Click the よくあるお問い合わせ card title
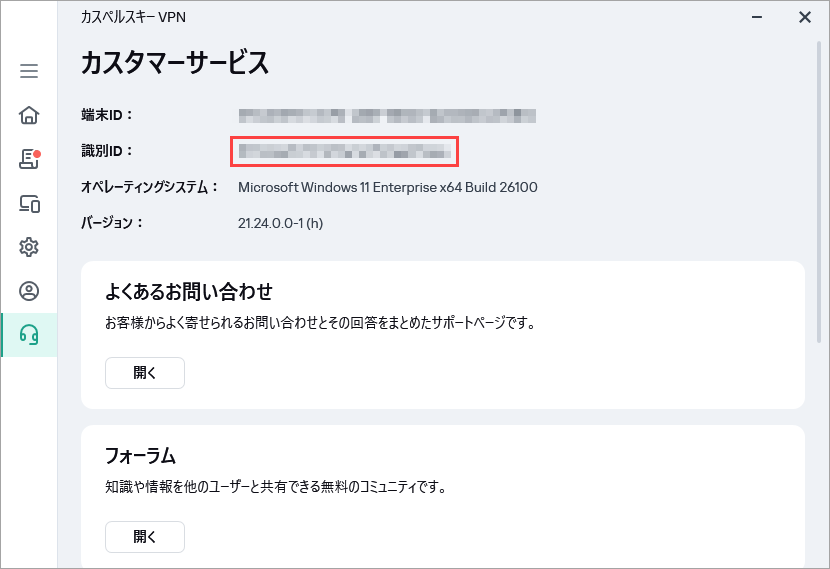Image resolution: width=830 pixels, height=569 pixels. [x=189, y=291]
